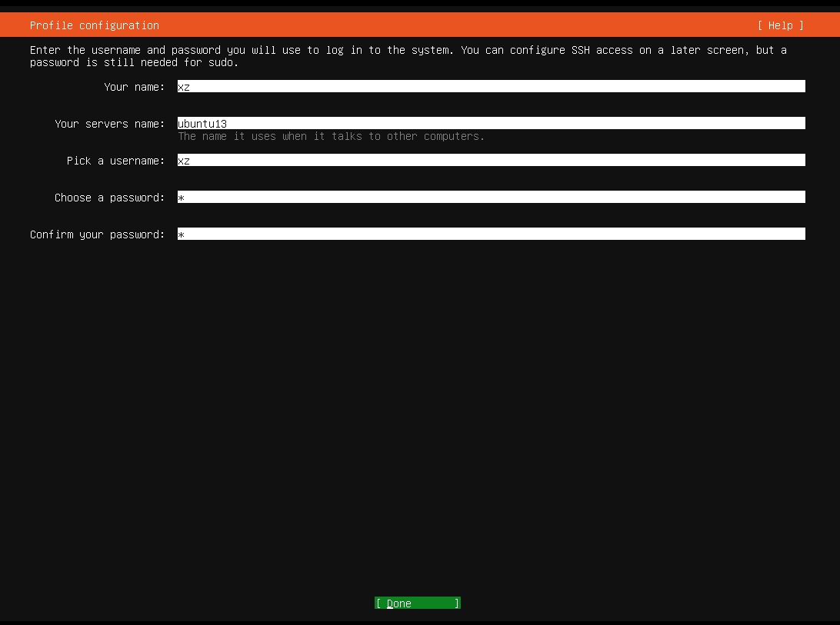Click the ubuntu13 text in server field

[202, 124]
